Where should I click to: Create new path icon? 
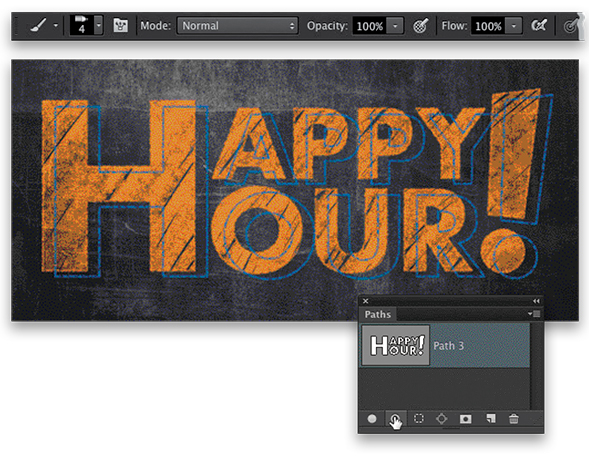491,419
